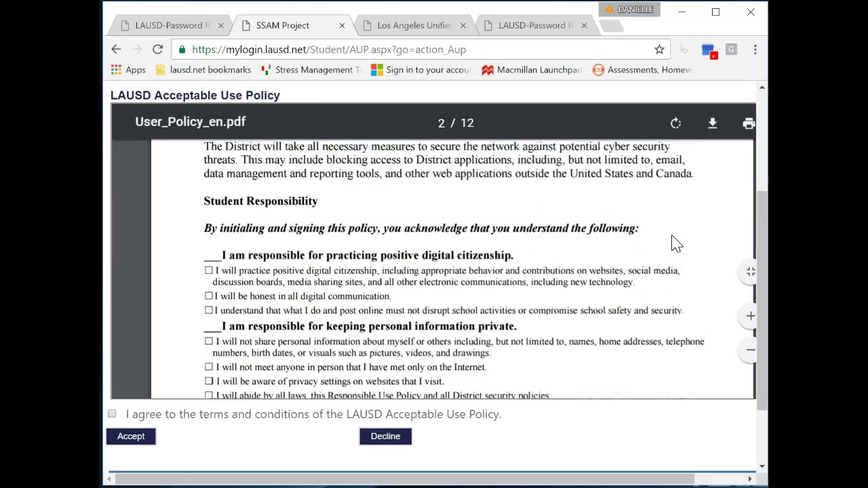Screen dimensions: 868x488
Task: Open a new tab with the new-tab button
Action: (x=611, y=26)
